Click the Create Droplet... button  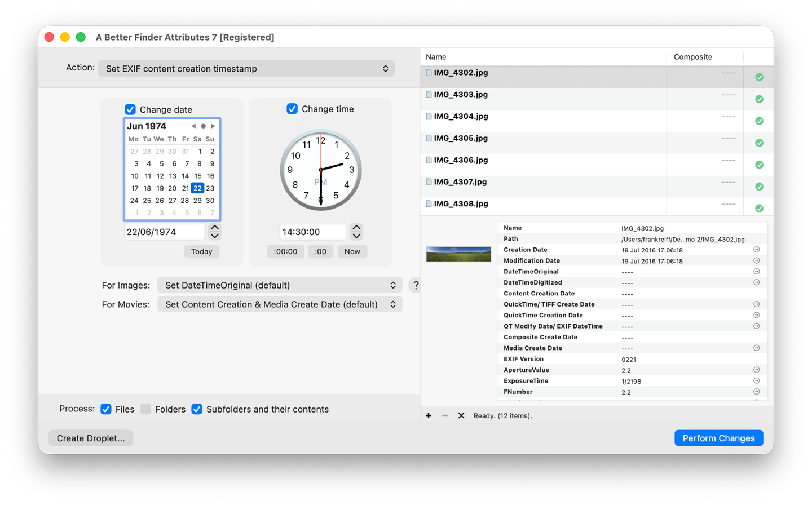(91, 438)
